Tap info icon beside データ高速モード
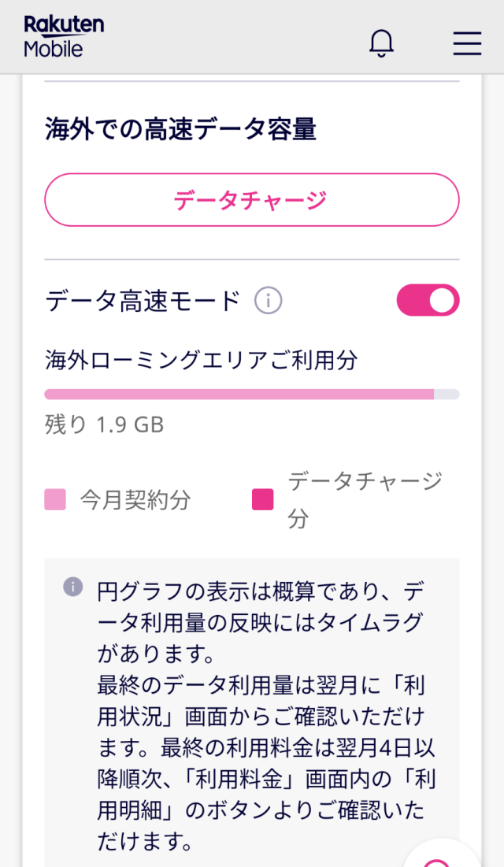 click(268, 301)
